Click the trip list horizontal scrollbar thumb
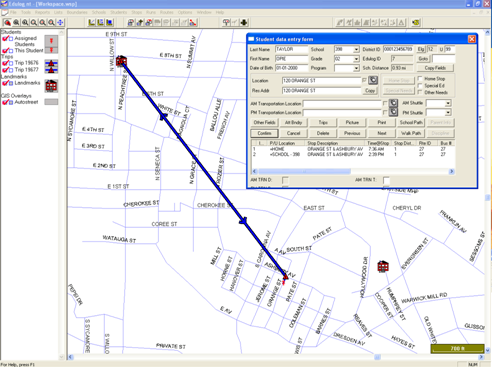The image size is (492, 367). point(304,171)
